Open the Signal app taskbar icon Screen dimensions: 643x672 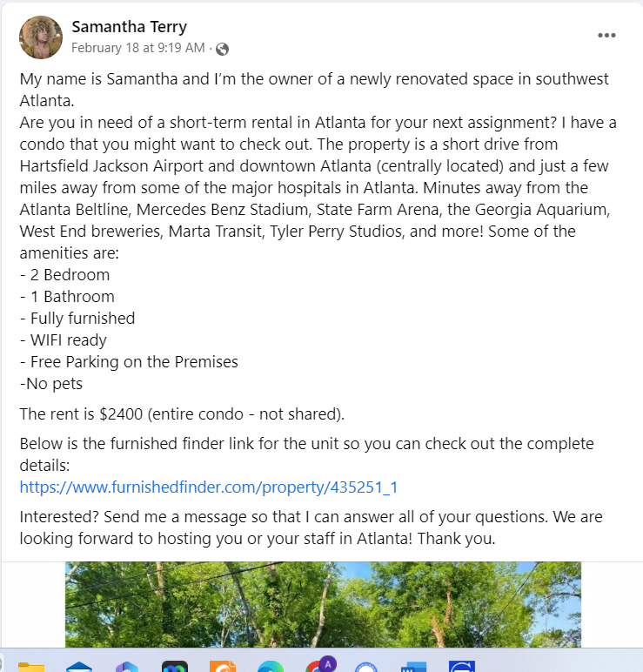[x=366, y=667]
